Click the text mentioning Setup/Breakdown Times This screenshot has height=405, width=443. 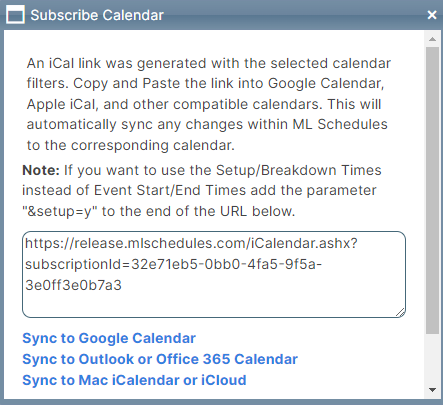pos(299,170)
